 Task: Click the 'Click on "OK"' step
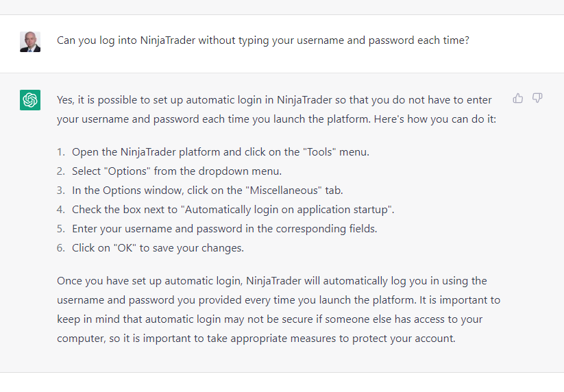point(158,248)
